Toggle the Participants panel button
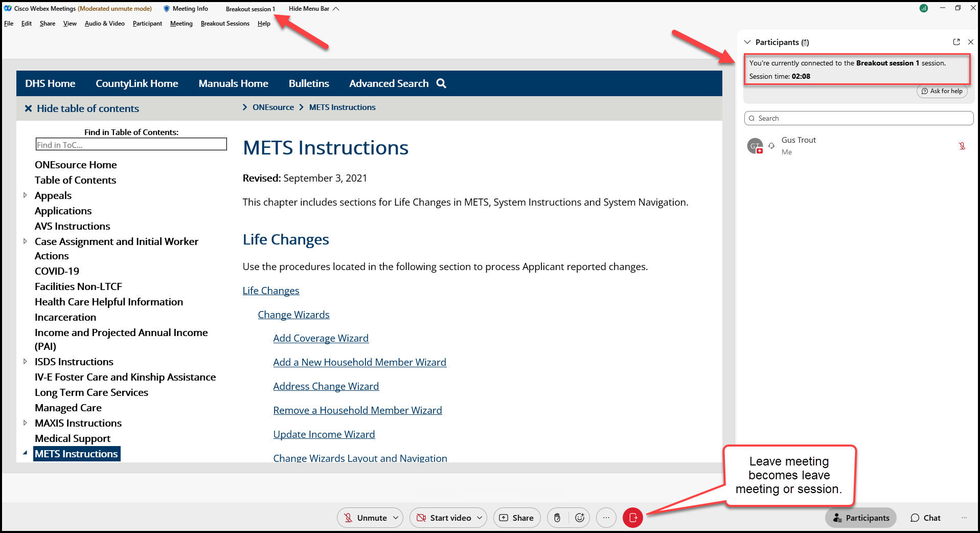This screenshot has width=980, height=533. click(x=861, y=518)
